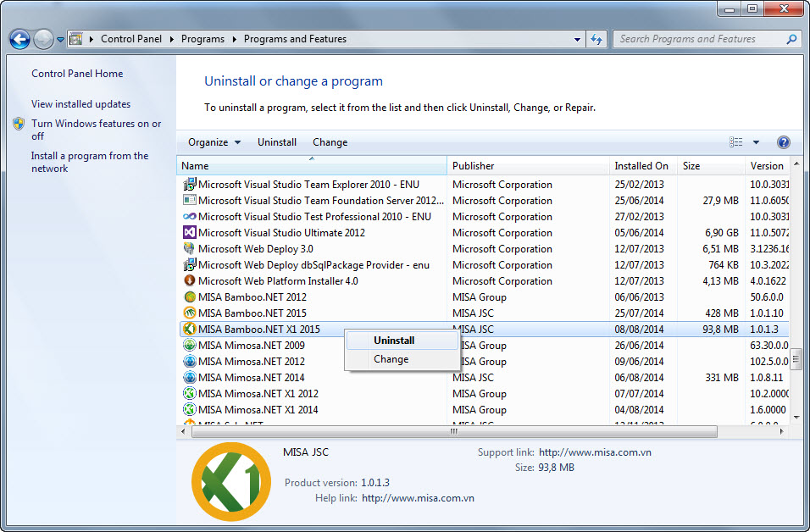Click the large X1 product logo
Screen dimensions: 810x532
click(x=231, y=481)
